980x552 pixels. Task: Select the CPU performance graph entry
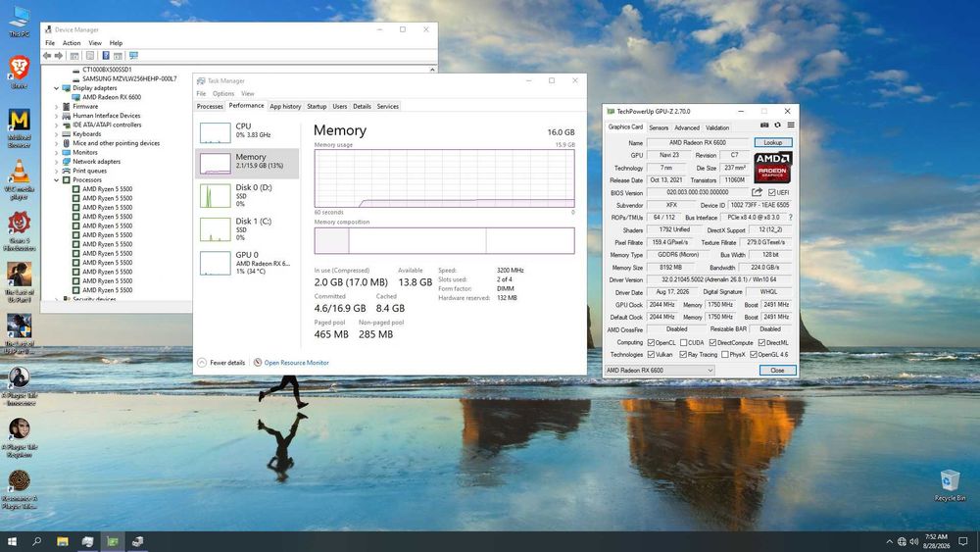(x=247, y=131)
